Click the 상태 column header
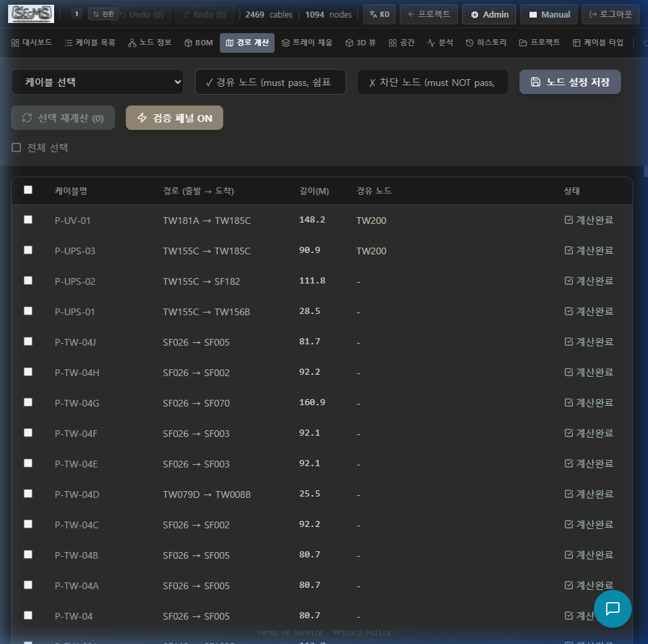The width and height of the screenshot is (648, 644). pyautogui.click(x=572, y=191)
